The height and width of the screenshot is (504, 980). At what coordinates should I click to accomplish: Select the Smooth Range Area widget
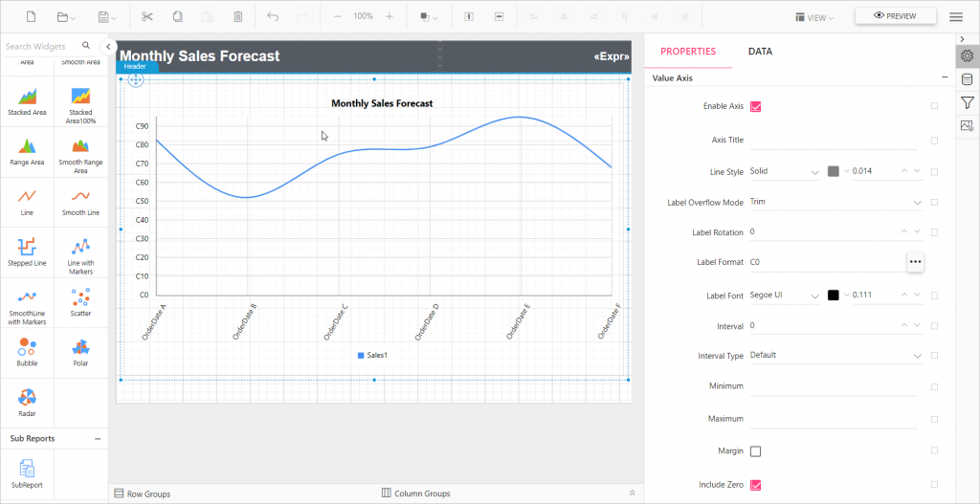point(80,152)
